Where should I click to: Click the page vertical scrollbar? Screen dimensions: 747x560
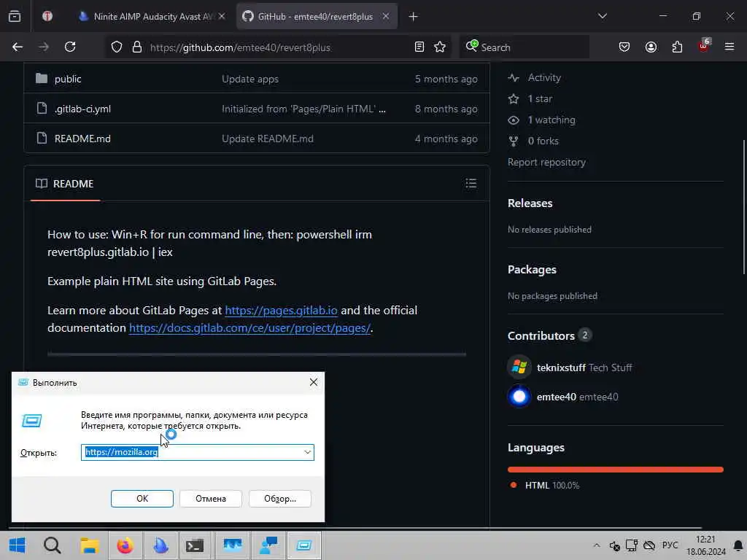pos(743,206)
